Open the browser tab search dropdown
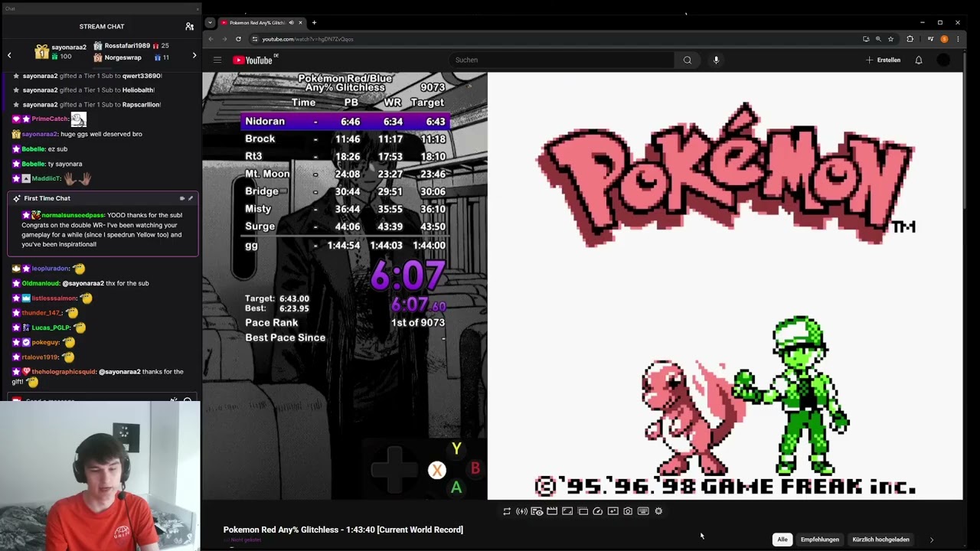The height and width of the screenshot is (551, 980). tap(210, 22)
